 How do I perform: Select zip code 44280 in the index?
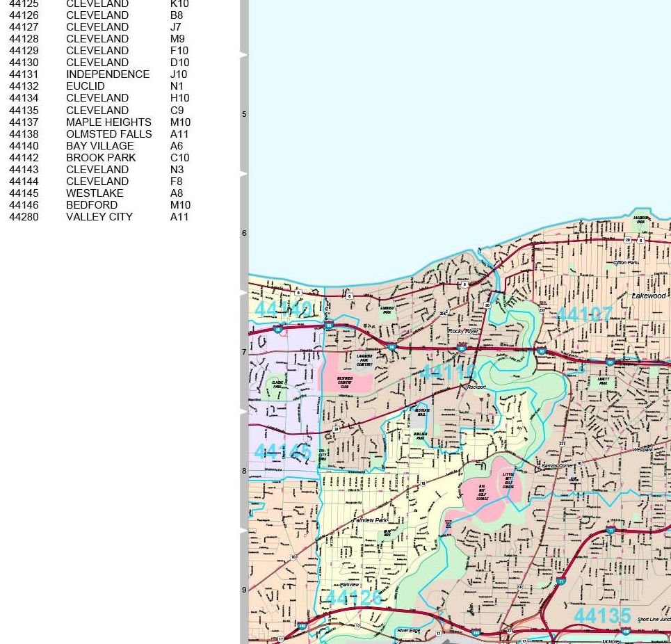pyautogui.click(x=24, y=217)
